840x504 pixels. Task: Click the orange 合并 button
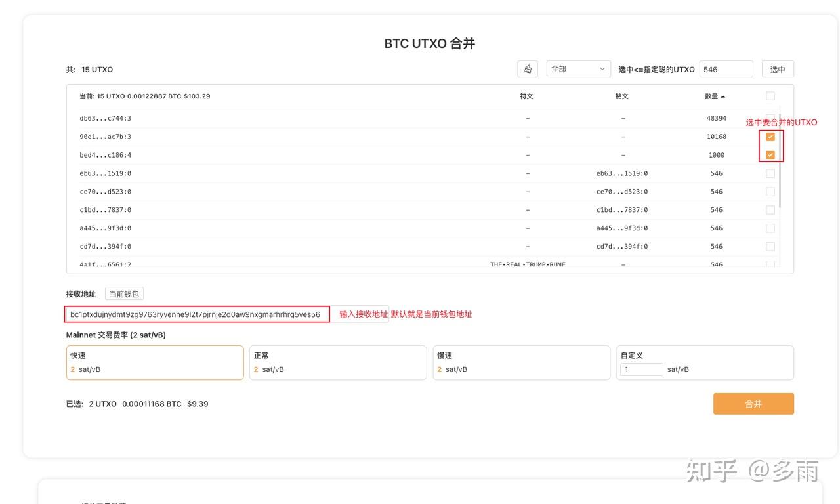[x=753, y=404]
